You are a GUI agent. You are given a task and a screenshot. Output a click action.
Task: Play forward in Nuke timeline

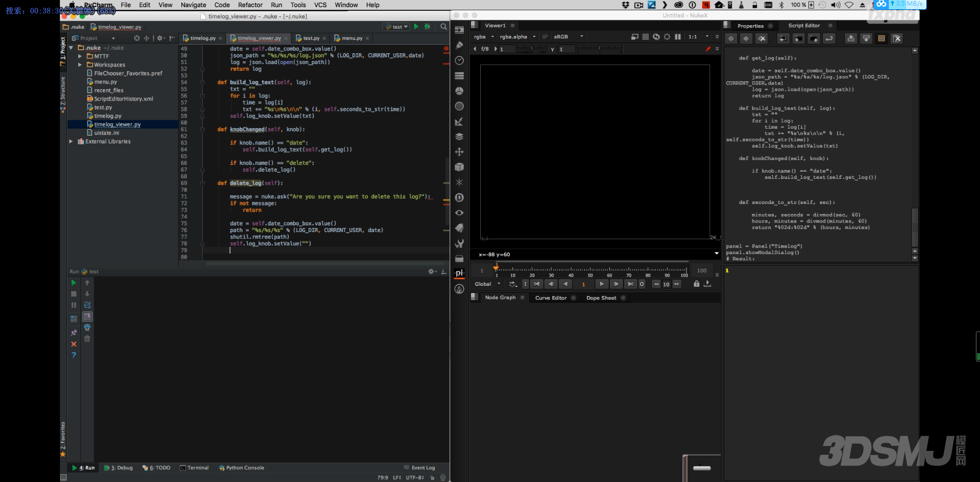[x=602, y=284]
